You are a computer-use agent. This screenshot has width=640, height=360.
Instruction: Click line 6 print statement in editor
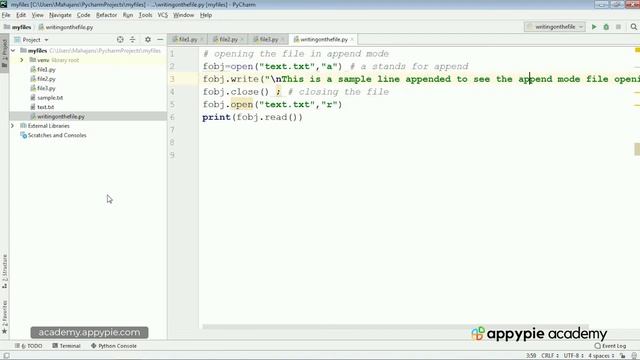[x=252, y=117]
